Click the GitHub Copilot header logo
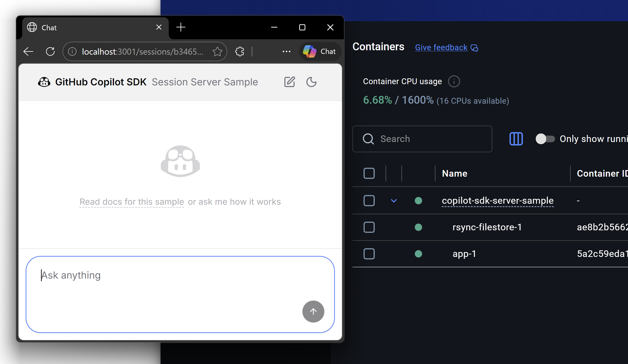 click(x=44, y=82)
